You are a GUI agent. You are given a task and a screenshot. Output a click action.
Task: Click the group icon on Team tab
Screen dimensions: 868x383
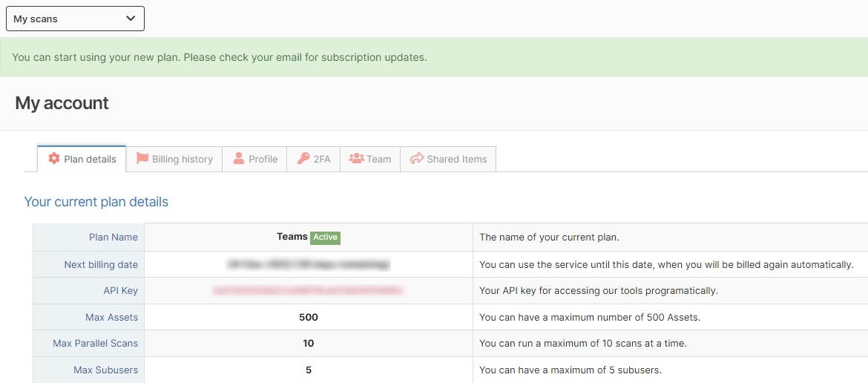click(x=356, y=159)
